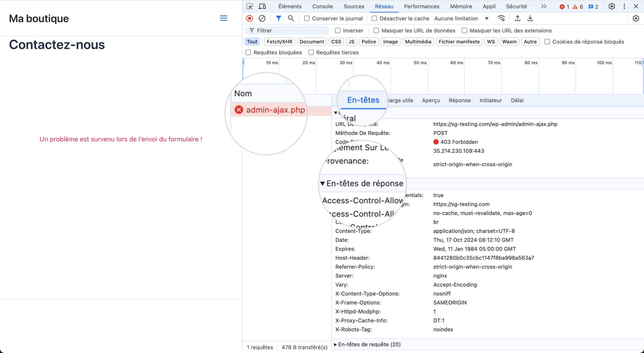Image resolution: width=644 pixels, height=353 pixels.
Task: Filter by Autre requests
Action: click(530, 41)
